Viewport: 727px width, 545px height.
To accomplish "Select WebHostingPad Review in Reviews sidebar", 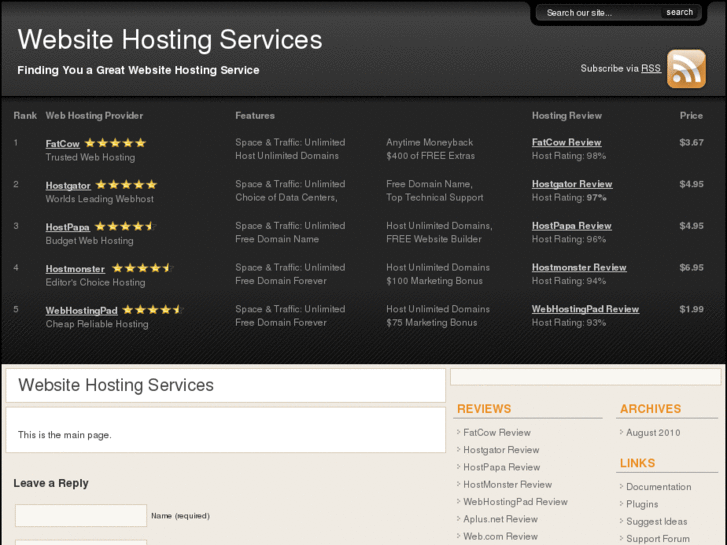I will (x=516, y=502).
